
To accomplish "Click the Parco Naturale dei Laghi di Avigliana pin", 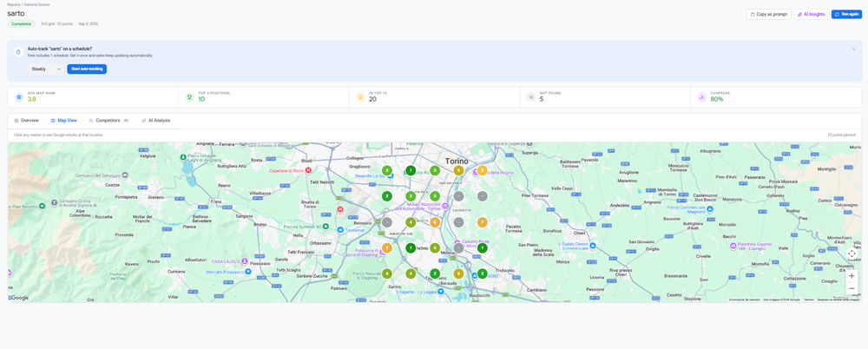I will tap(182, 157).
